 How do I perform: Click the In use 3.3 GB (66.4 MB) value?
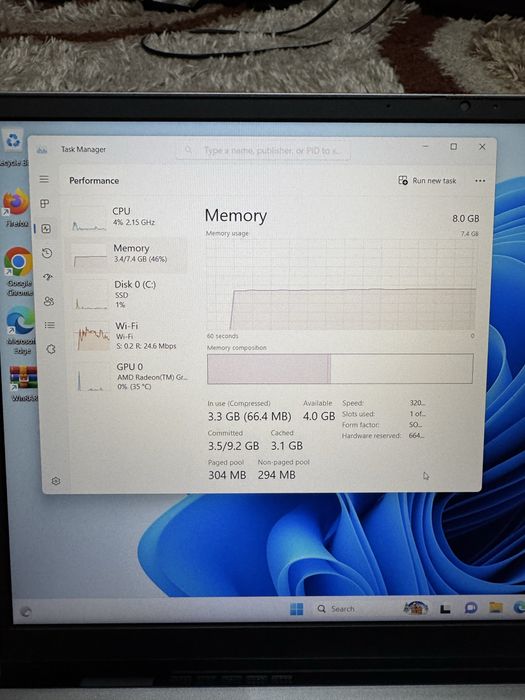coord(249,417)
